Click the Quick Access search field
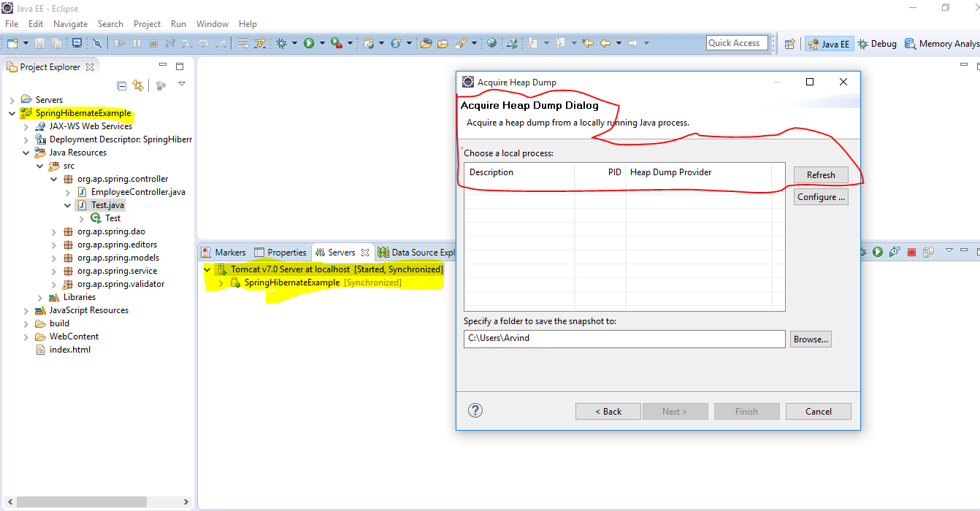980x511 pixels. pos(738,43)
